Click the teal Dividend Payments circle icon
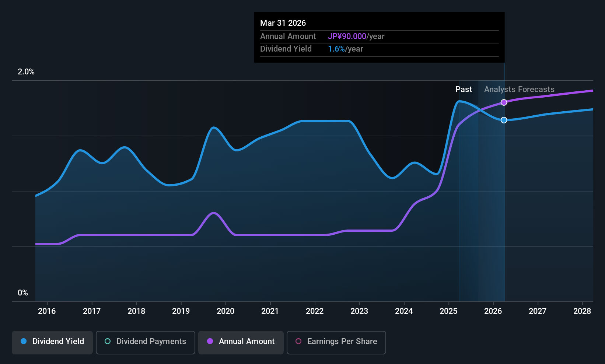Image resolution: width=605 pixels, height=364 pixels. [108, 341]
